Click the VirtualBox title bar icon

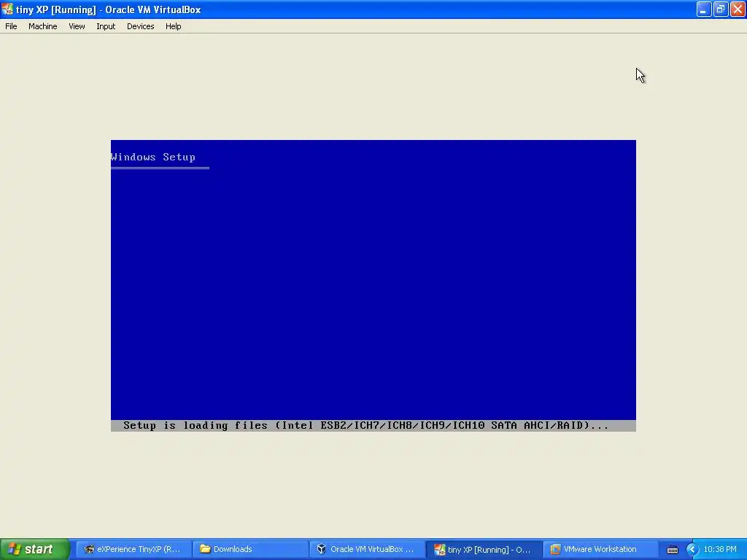pos(7,9)
